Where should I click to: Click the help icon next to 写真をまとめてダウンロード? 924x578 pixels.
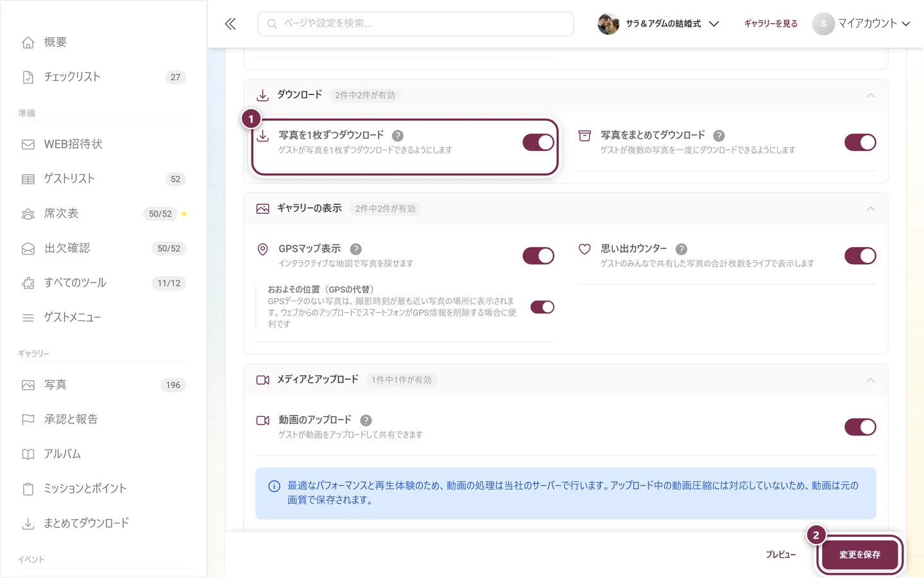(719, 136)
